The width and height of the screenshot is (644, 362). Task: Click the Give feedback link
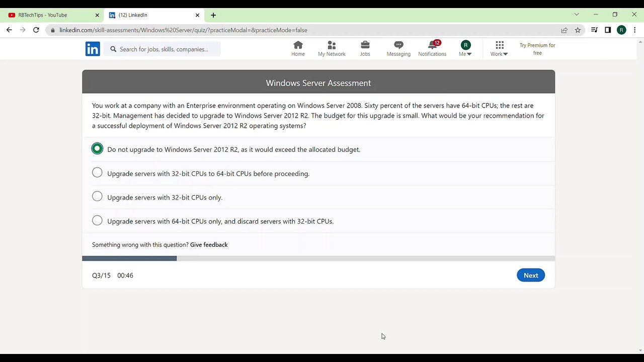209,245
